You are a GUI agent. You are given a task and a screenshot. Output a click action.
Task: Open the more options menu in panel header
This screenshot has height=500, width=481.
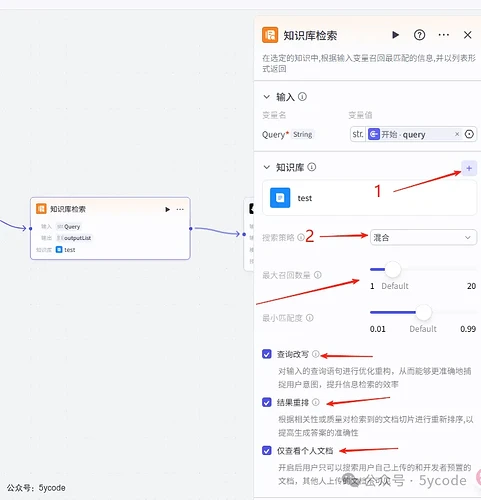pyautogui.click(x=444, y=35)
